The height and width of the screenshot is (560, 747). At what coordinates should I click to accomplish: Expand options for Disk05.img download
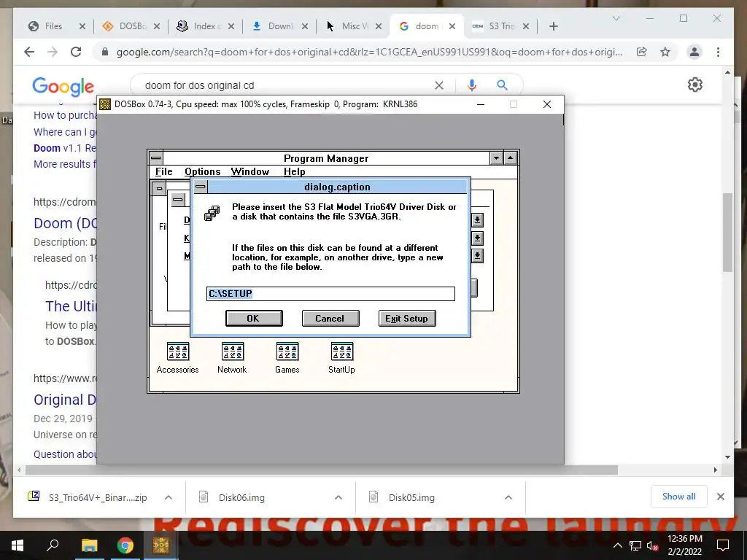[508, 497]
